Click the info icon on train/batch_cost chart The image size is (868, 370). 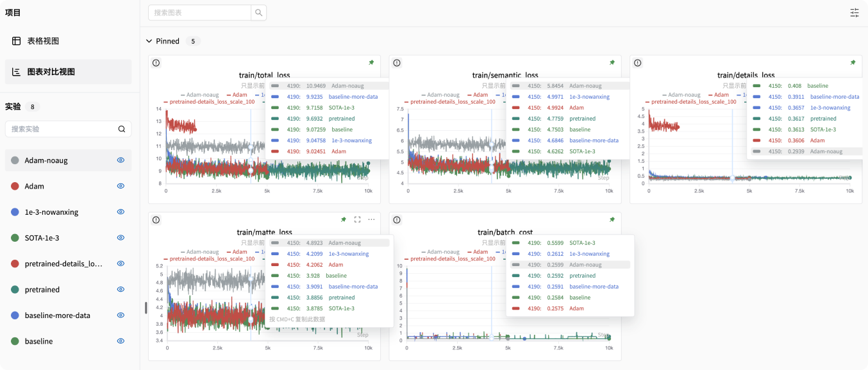click(x=397, y=220)
